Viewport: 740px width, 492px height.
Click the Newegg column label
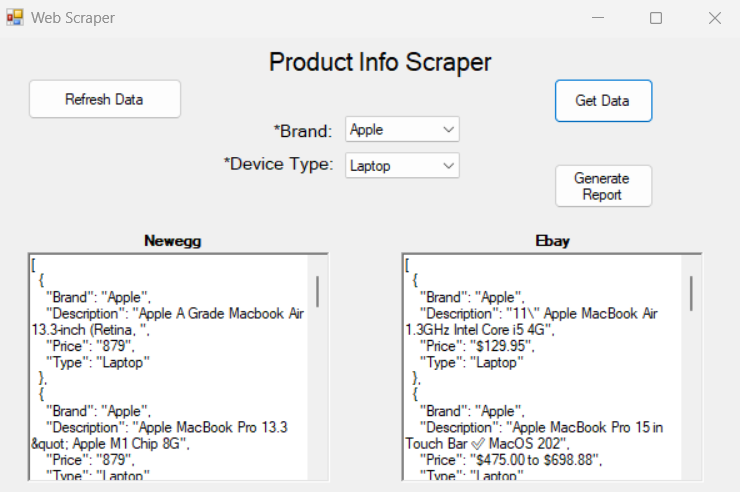[x=173, y=241]
